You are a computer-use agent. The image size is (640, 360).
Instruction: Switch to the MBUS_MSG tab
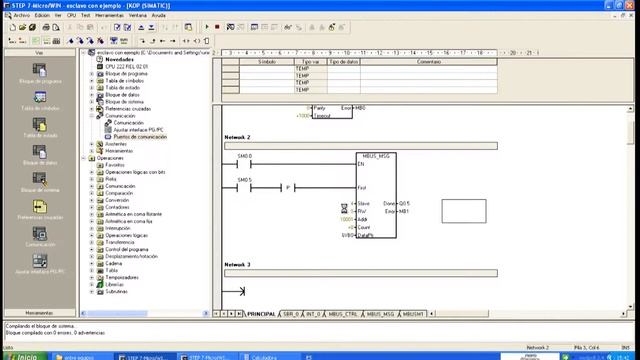[x=380, y=314]
